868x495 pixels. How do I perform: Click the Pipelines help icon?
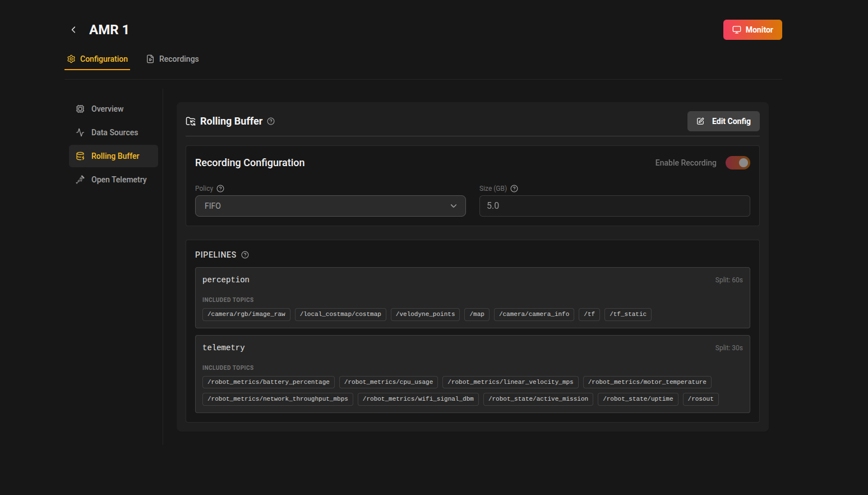coord(245,255)
